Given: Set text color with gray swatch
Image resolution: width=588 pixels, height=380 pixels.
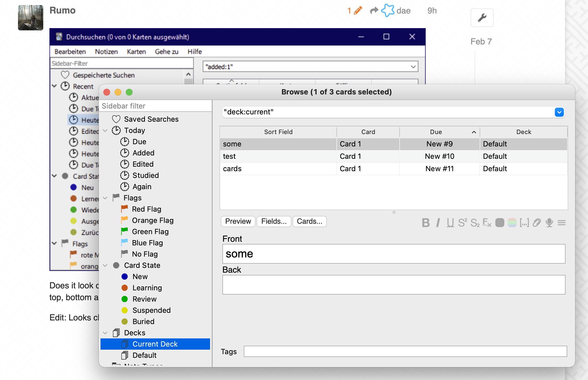Looking at the screenshot, I should 500,223.
